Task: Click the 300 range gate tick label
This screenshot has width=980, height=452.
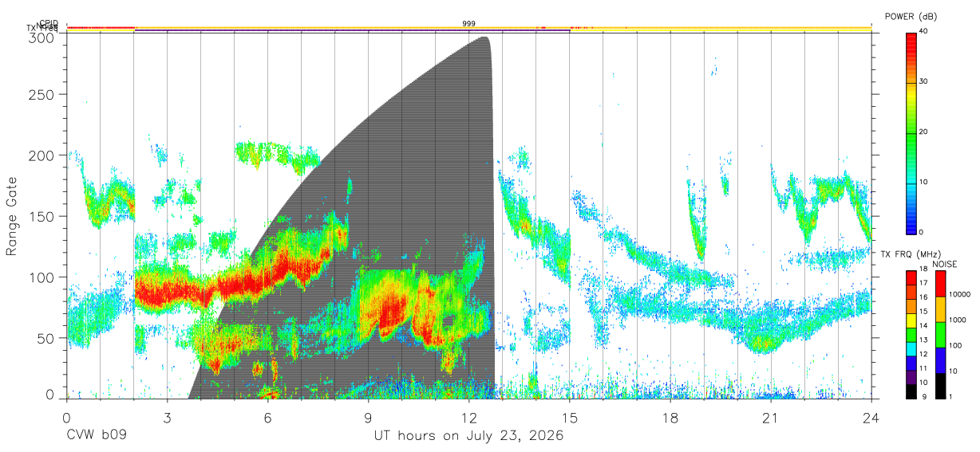Action: (42, 37)
